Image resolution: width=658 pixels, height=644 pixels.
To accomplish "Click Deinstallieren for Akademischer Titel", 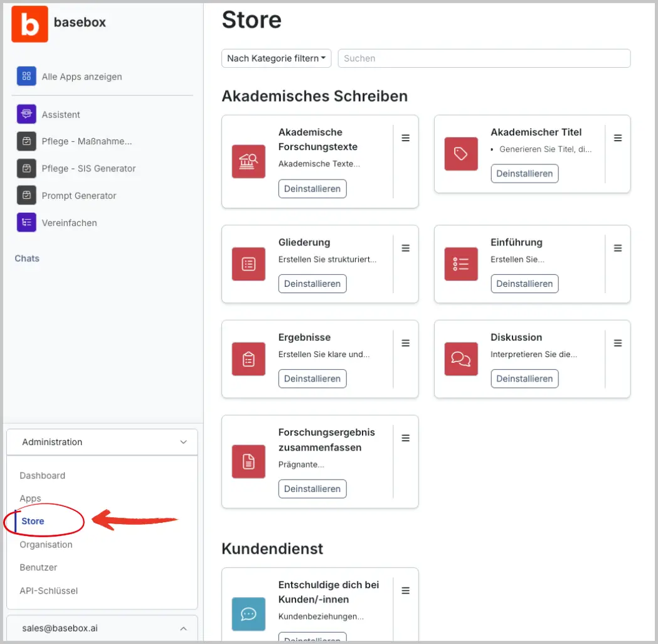I will click(x=524, y=173).
